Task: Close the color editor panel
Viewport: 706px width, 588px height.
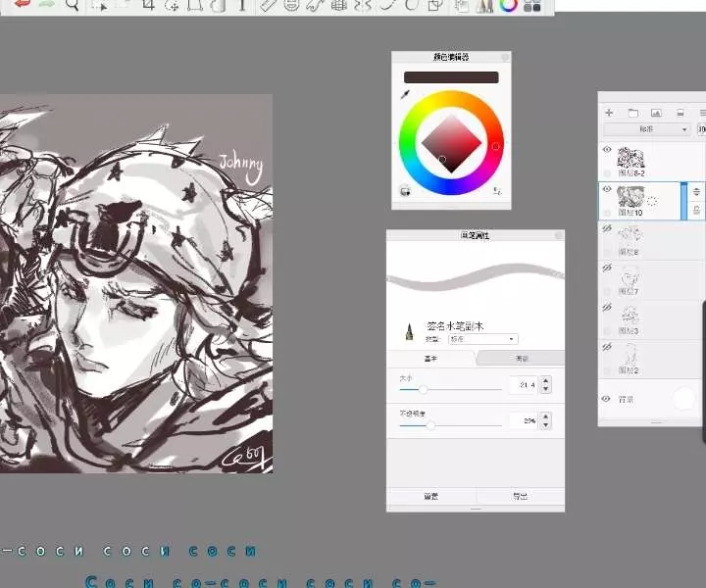Action: pos(505,57)
